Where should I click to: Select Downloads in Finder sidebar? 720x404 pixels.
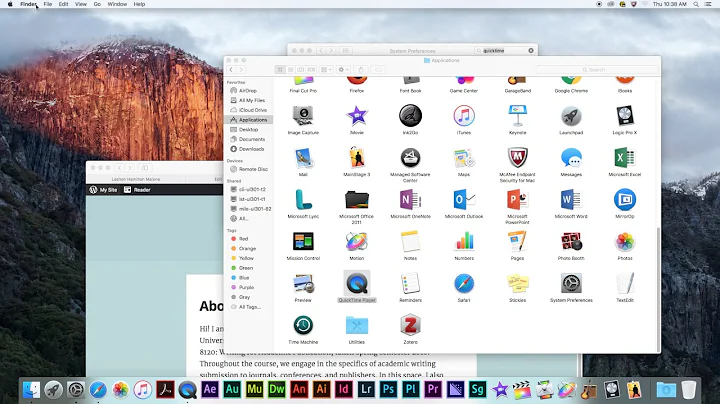(250, 149)
